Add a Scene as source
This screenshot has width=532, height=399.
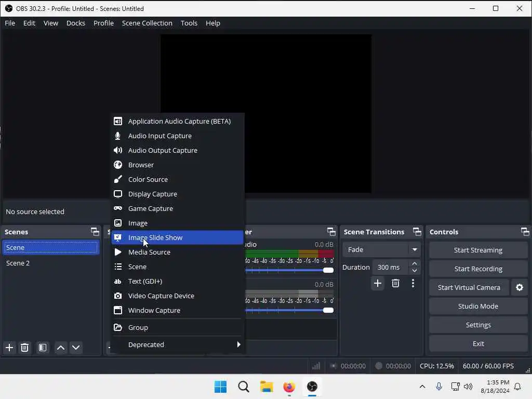click(178, 267)
